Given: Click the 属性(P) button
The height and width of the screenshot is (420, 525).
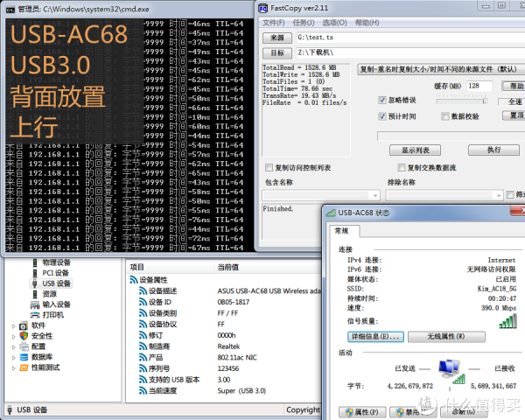Looking at the screenshot, I should coord(362,412).
